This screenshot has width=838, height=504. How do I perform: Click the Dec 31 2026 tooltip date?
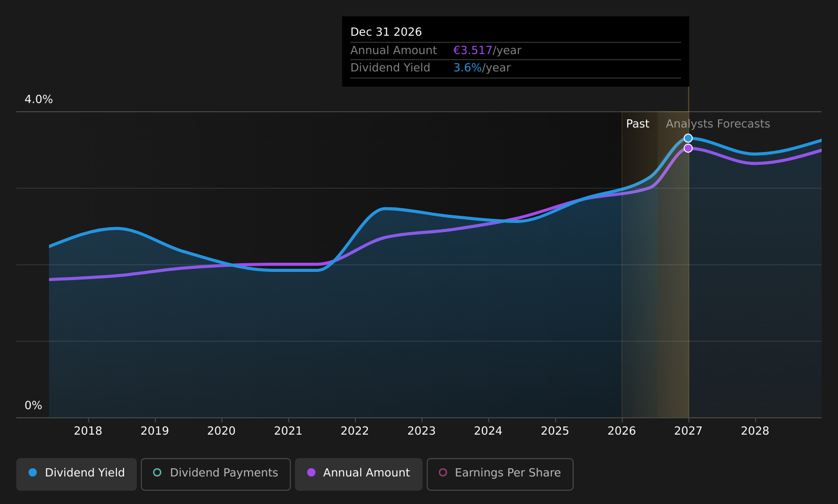pyautogui.click(x=386, y=32)
